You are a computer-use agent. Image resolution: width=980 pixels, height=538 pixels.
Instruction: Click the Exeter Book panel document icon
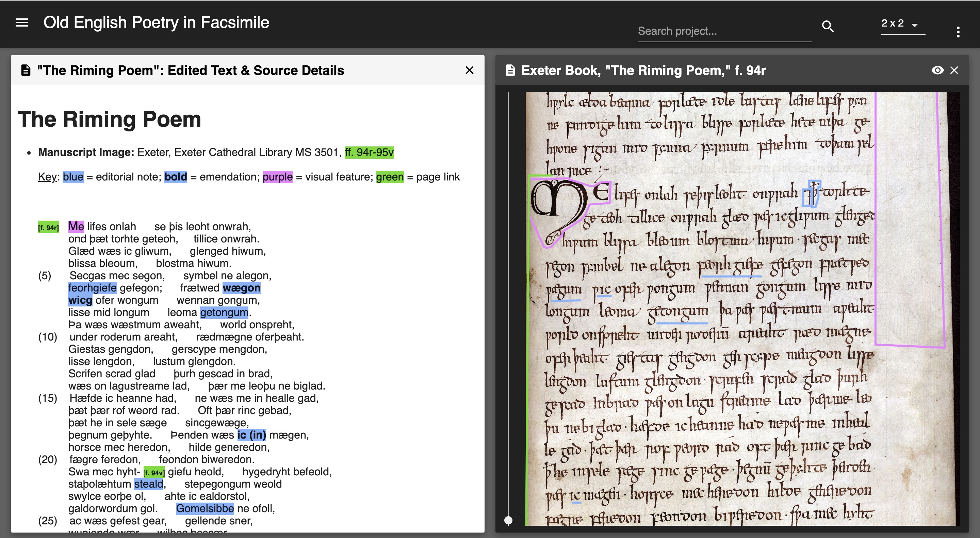[x=510, y=70]
